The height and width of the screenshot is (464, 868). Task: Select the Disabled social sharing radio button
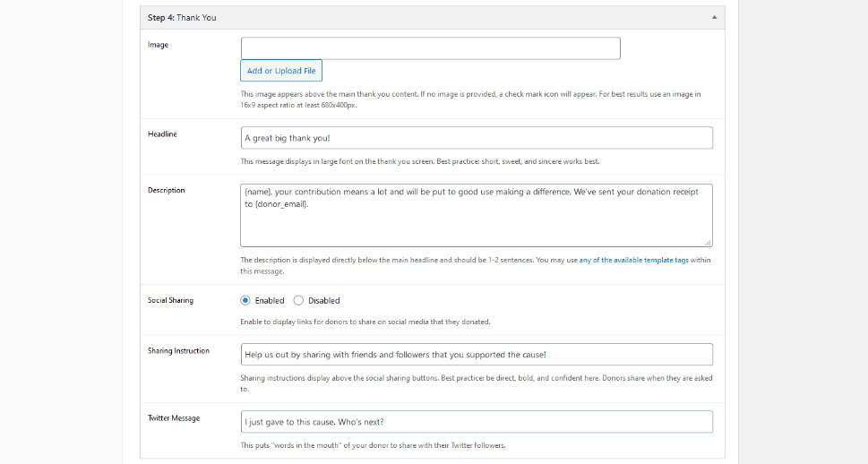pyautogui.click(x=299, y=300)
